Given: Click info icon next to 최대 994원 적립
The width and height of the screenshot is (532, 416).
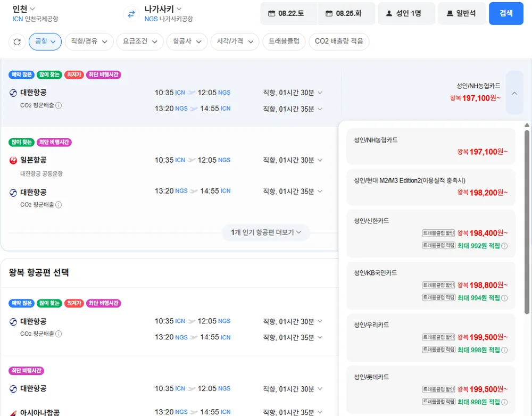Looking at the screenshot, I should tap(504, 298).
